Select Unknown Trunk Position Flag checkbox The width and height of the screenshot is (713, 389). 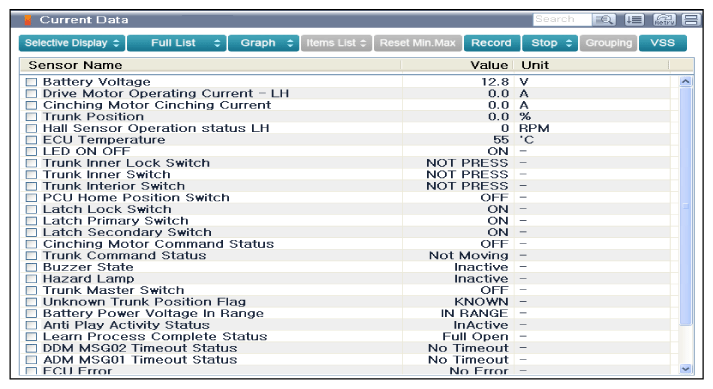click(31, 302)
